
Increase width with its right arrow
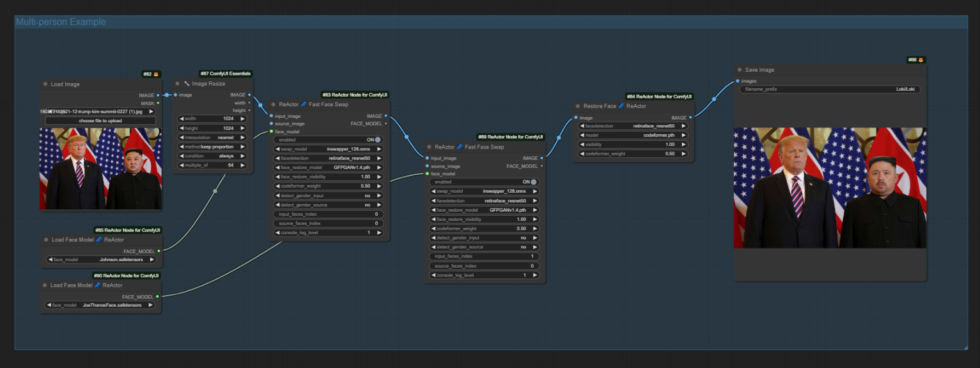pyautogui.click(x=243, y=118)
